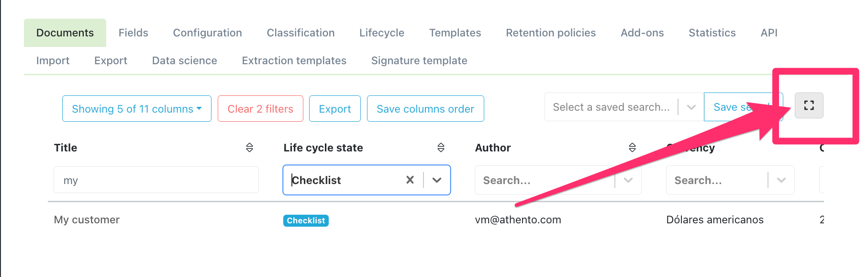Expand the Author search dropdown

[628, 180]
